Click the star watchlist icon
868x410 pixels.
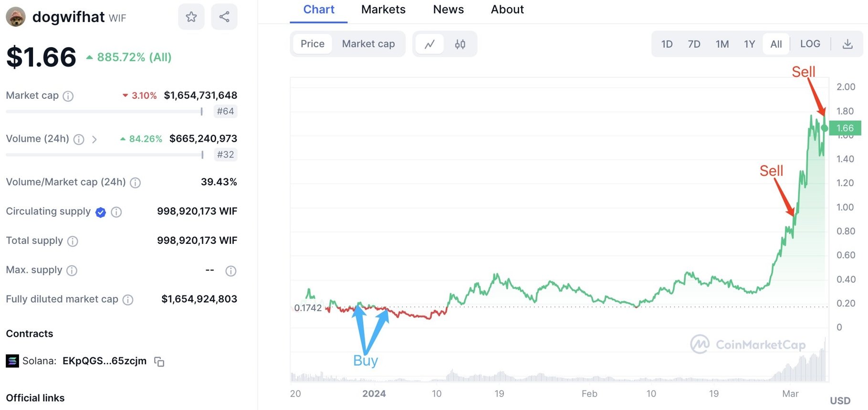click(x=191, y=17)
